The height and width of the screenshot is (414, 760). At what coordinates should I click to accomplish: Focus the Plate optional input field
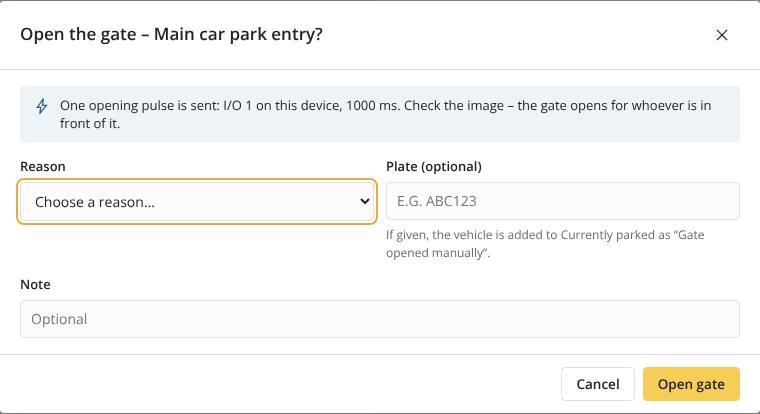click(x=563, y=201)
